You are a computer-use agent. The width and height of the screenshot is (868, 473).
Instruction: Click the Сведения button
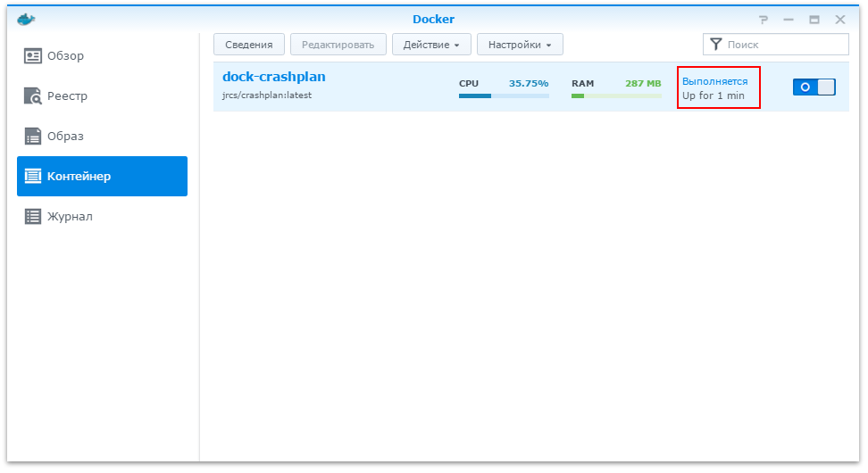(249, 45)
